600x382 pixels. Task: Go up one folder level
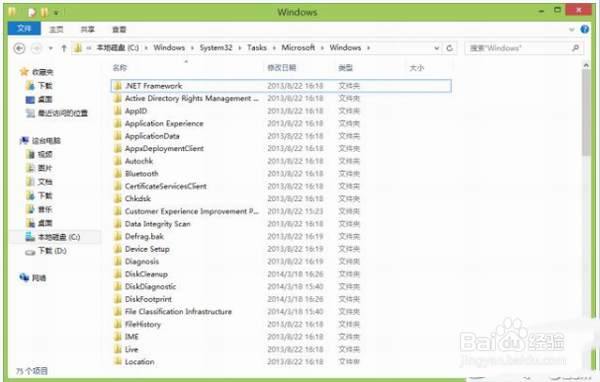(x=64, y=48)
